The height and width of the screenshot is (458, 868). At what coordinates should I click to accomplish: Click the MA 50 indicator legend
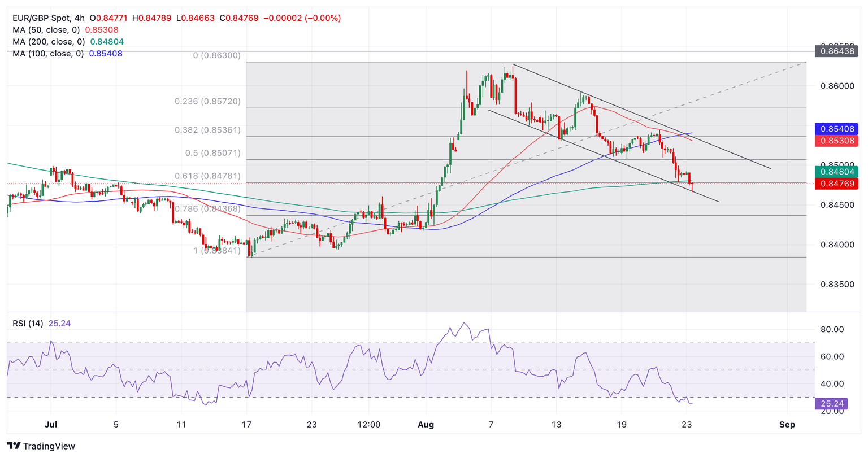(x=49, y=30)
